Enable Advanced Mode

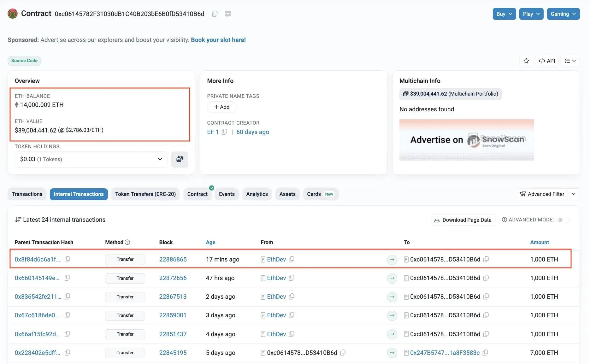coord(563,220)
